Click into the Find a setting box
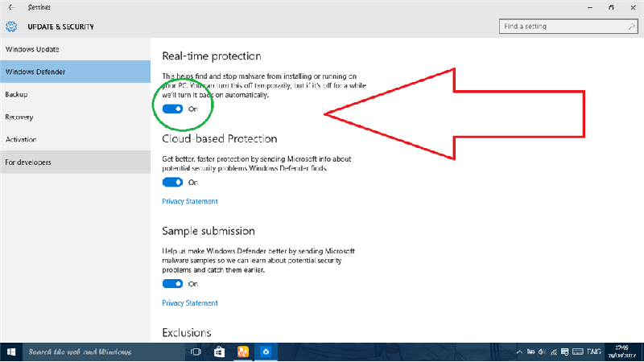Image resolution: width=644 pixels, height=362 pixels. pyautogui.click(x=568, y=27)
